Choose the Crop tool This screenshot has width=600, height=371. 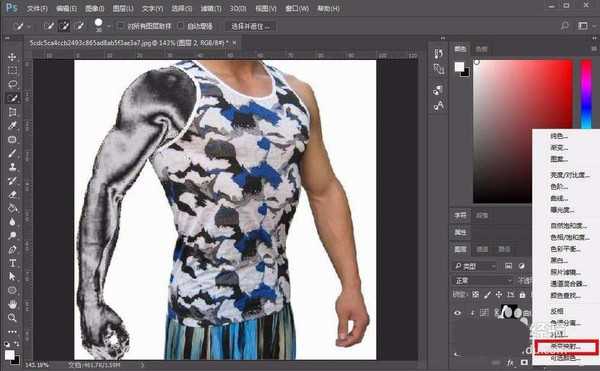point(12,112)
